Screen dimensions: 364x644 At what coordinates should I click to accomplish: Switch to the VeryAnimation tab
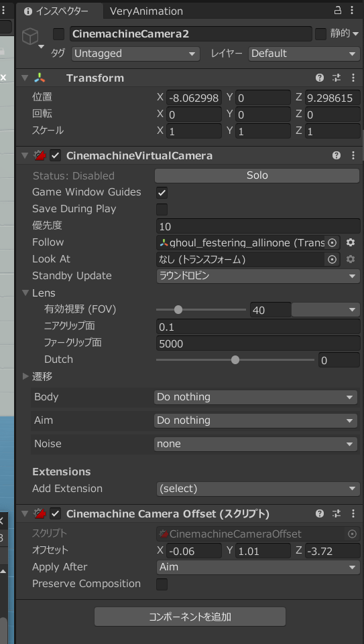click(146, 11)
